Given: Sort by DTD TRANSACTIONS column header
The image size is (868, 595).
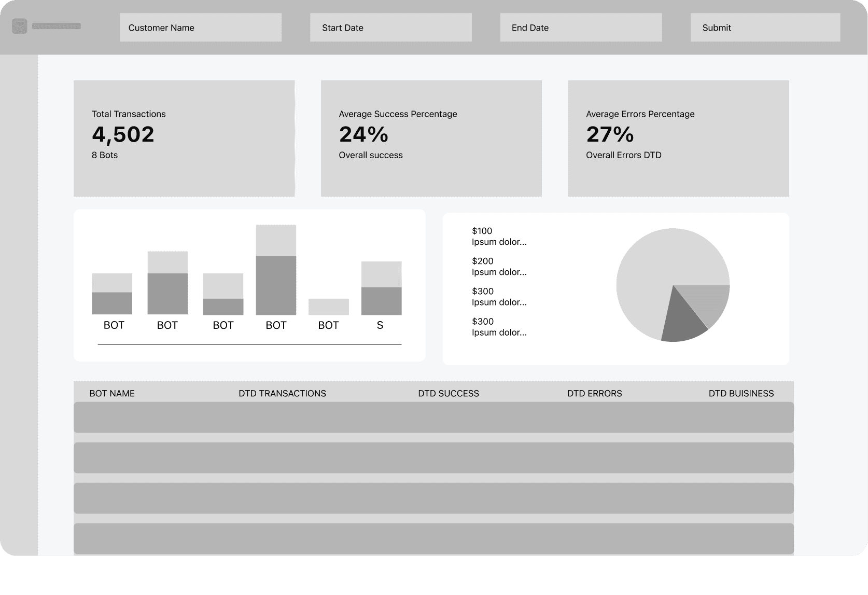Looking at the screenshot, I should 283,393.
